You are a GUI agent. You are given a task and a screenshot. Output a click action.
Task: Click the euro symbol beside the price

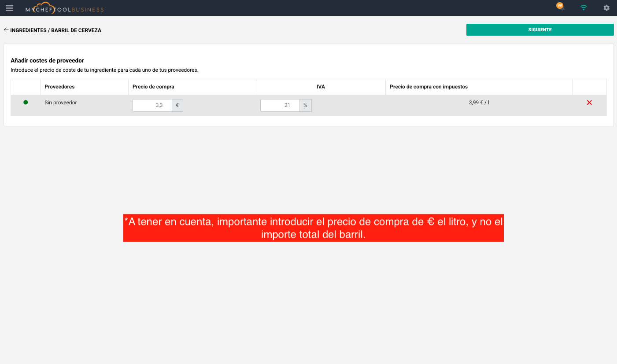point(177,106)
